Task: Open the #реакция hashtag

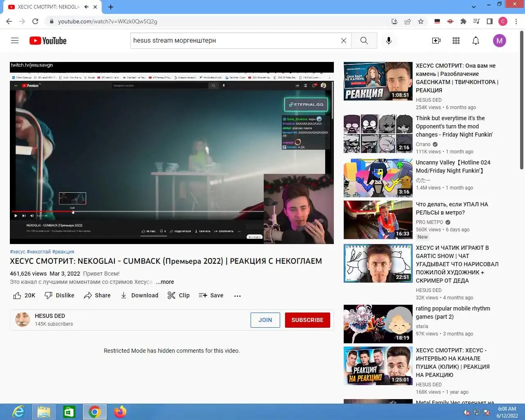Action: (63, 252)
